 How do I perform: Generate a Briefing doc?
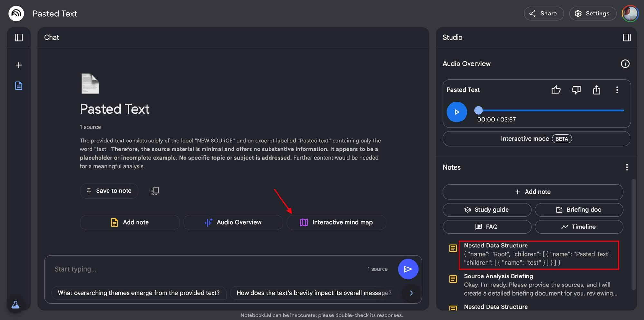579,210
